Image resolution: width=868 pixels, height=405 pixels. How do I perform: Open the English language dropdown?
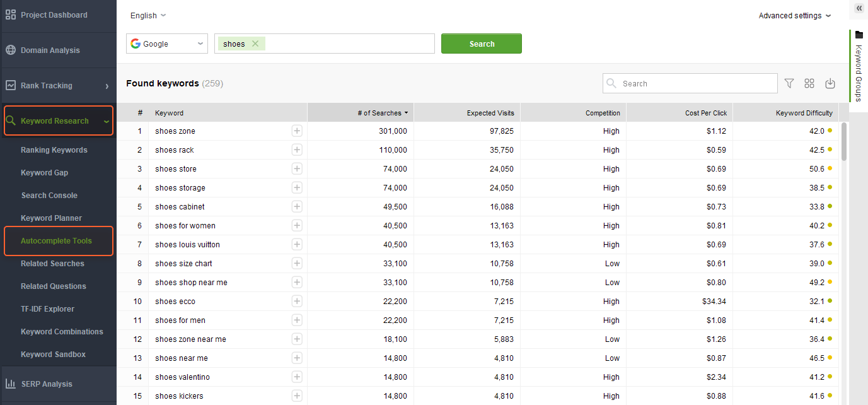tap(148, 15)
